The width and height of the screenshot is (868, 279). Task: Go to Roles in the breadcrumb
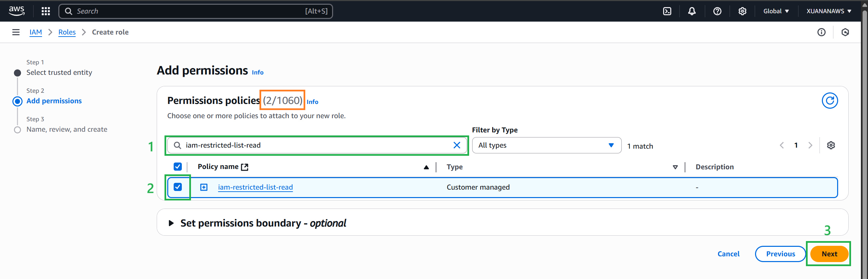click(x=67, y=32)
